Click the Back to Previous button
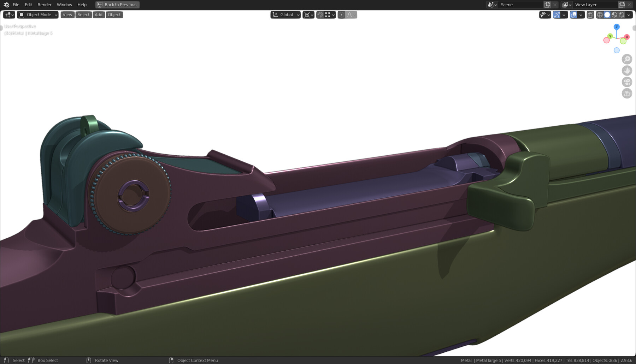Viewport: 636px width, 364px height. click(x=117, y=5)
